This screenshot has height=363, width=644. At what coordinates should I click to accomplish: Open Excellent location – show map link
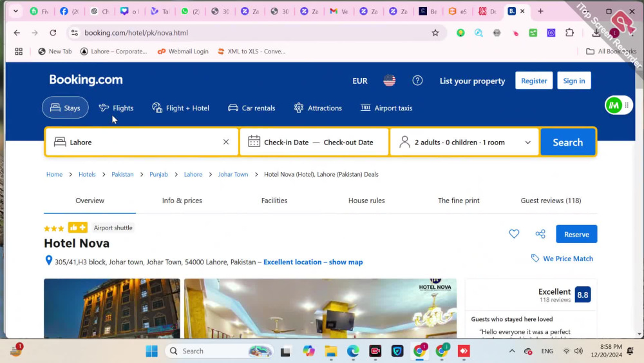tap(313, 262)
